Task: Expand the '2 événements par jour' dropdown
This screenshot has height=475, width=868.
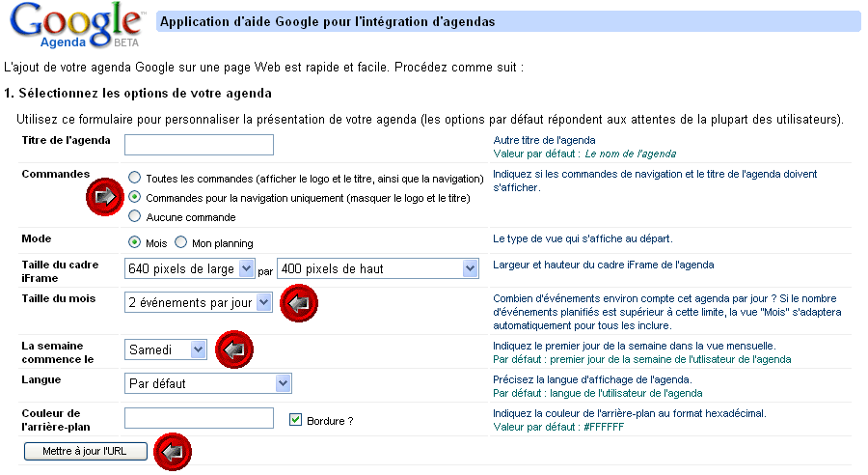Action: click(x=198, y=302)
